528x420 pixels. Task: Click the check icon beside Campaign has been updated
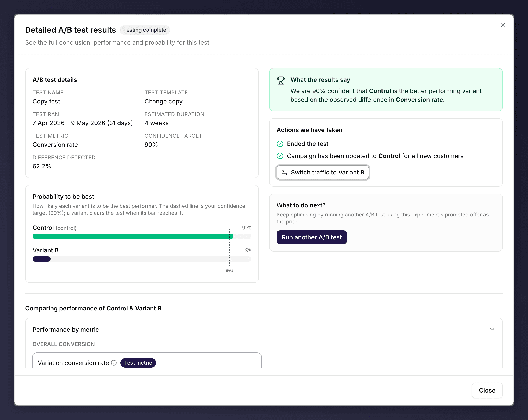click(280, 156)
